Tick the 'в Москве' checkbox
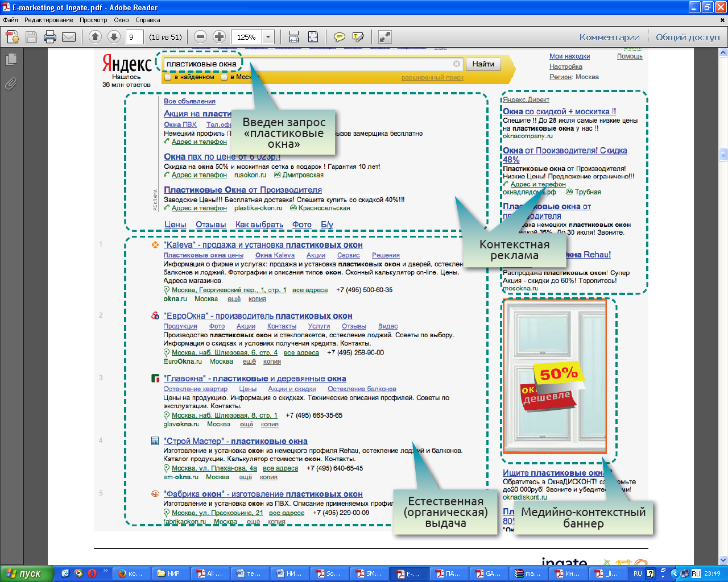Image resolution: width=728 pixels, height=582 pixels. tap(224, 77)
